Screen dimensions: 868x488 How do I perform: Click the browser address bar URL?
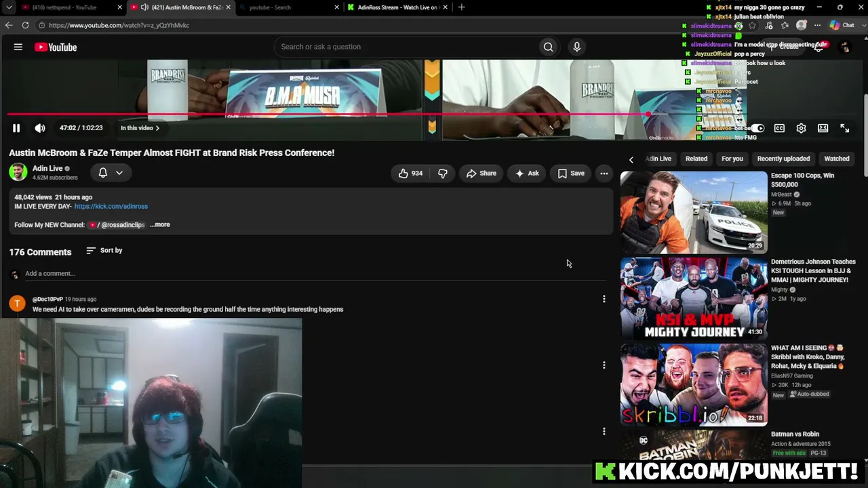(x=119, y=25)
